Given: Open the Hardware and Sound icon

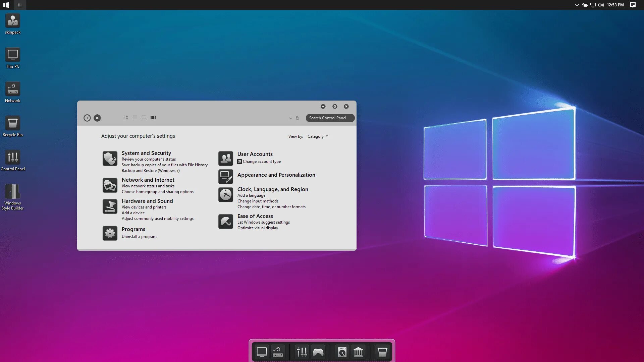Looking at the screenshot, I should [110, 206].
